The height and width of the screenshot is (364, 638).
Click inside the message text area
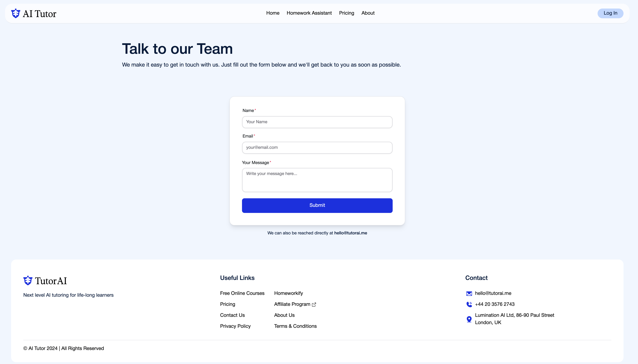click(x=317, y=180)
